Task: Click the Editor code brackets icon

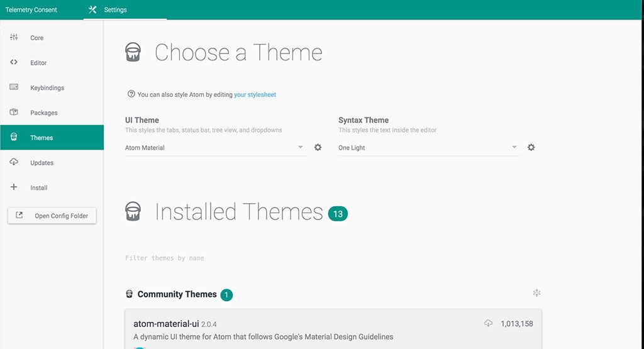Action: click(x=14, y=62)
